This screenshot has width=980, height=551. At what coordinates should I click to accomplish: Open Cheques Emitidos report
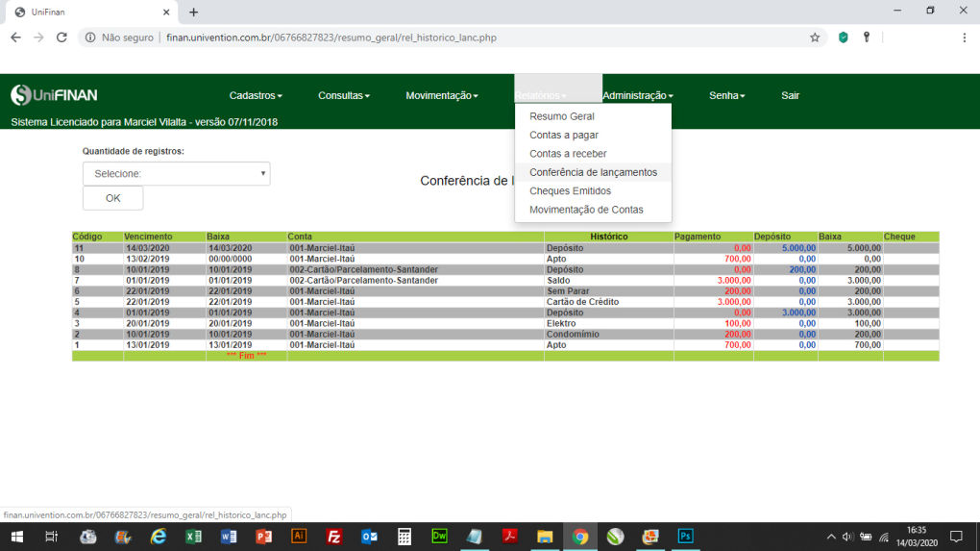(570, 191)
